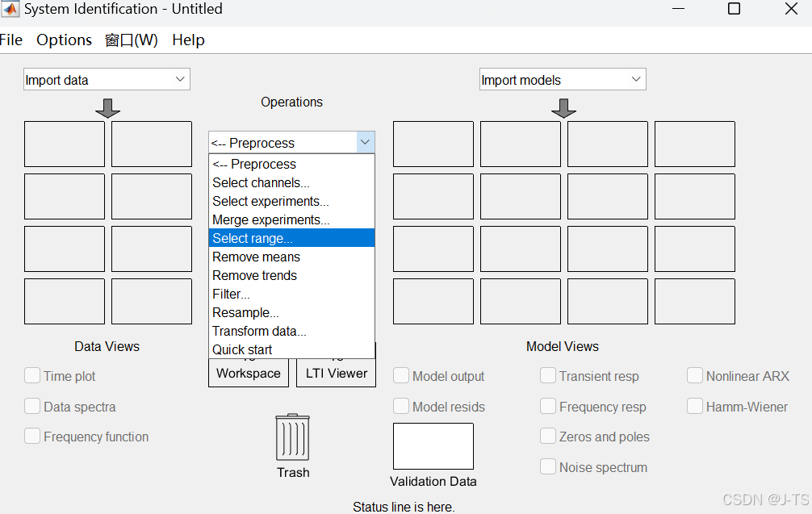Select Quick start option
This screenshot has height=514, width=812.
point(291,349)
